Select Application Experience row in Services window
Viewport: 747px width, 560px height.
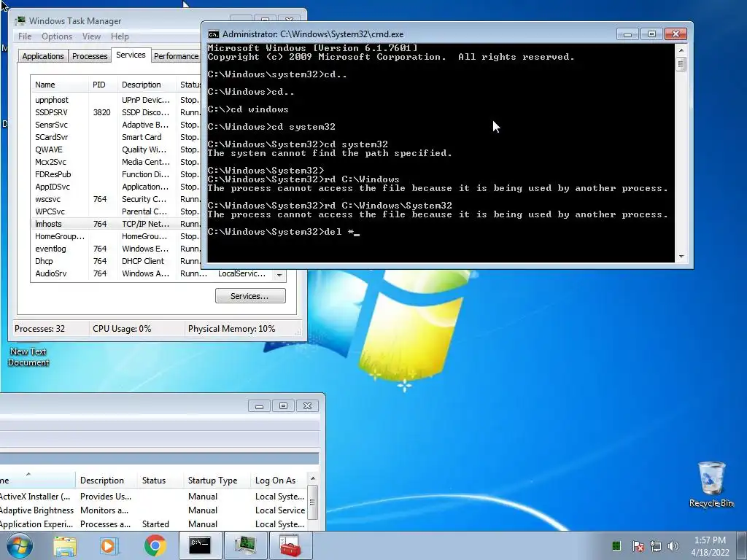click(x=154, y=524)
